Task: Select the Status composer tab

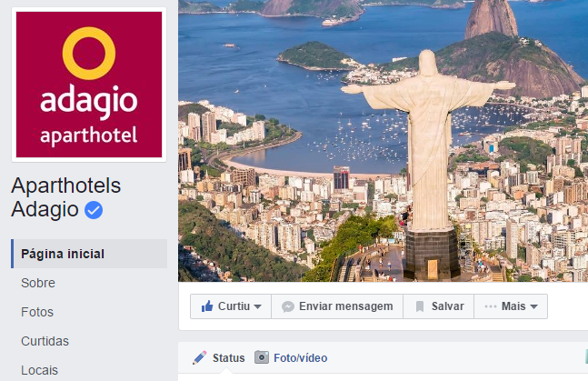Action: pos(219,357)
